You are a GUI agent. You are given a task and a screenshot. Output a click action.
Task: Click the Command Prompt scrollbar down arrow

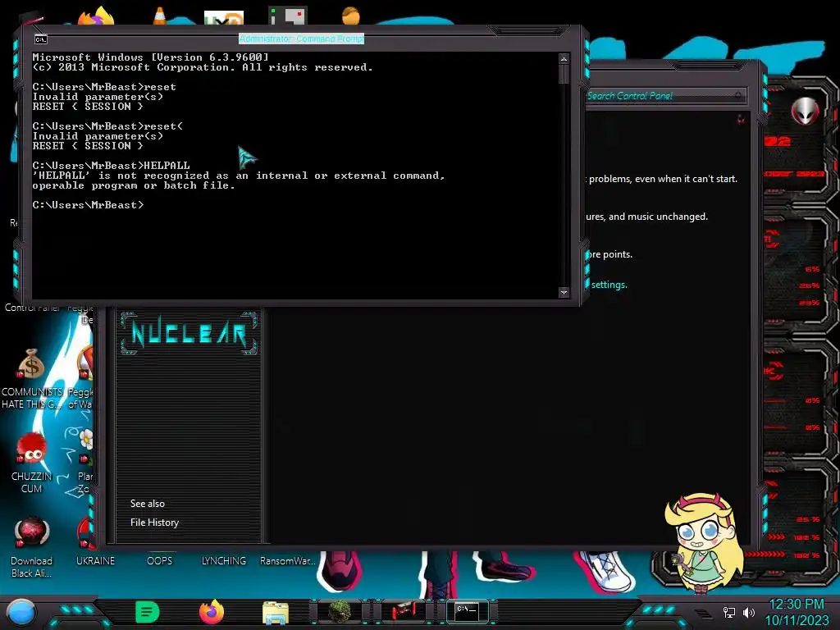tap(564, 293)
